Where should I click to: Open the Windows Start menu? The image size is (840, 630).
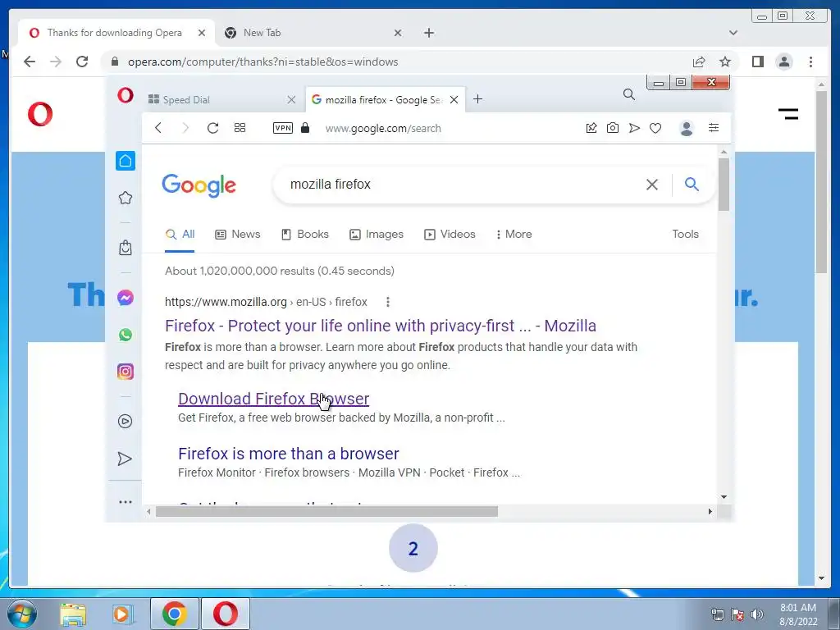21,614
